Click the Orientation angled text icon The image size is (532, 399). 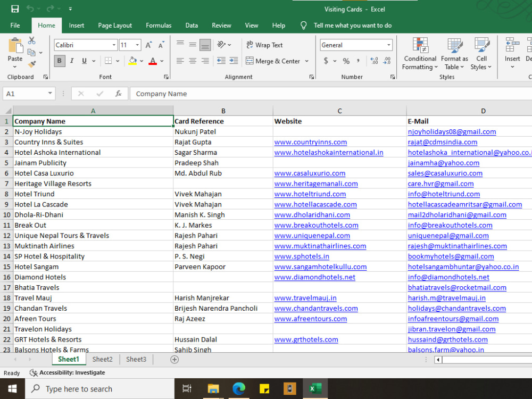tap(221, 45)
